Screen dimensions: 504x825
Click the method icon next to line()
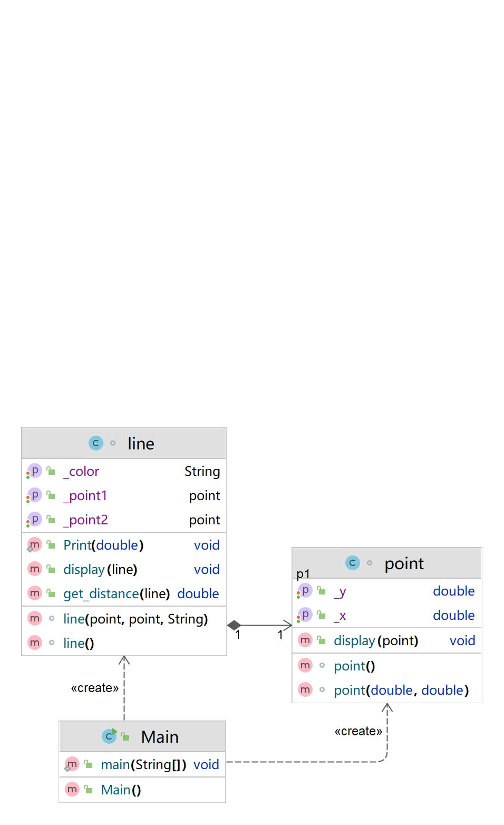tap(35, 642)
